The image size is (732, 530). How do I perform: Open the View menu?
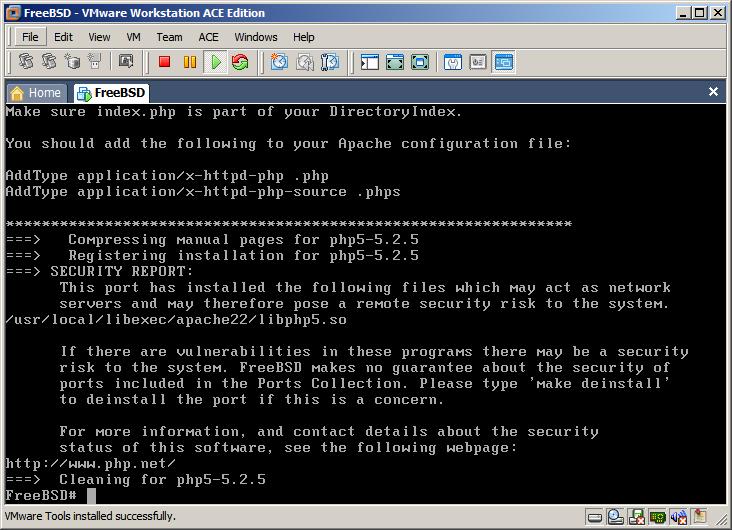tap(99, 37)
